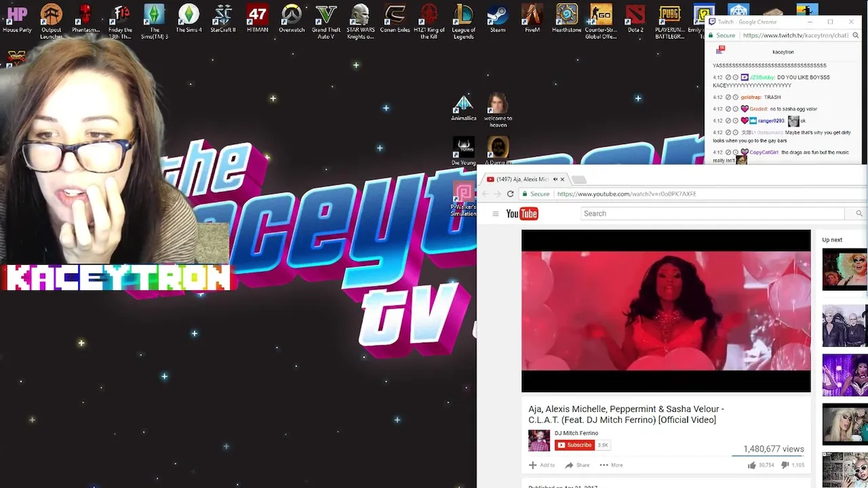
Task: Open the Die Young desktop icon
Action: coord(464,151)
